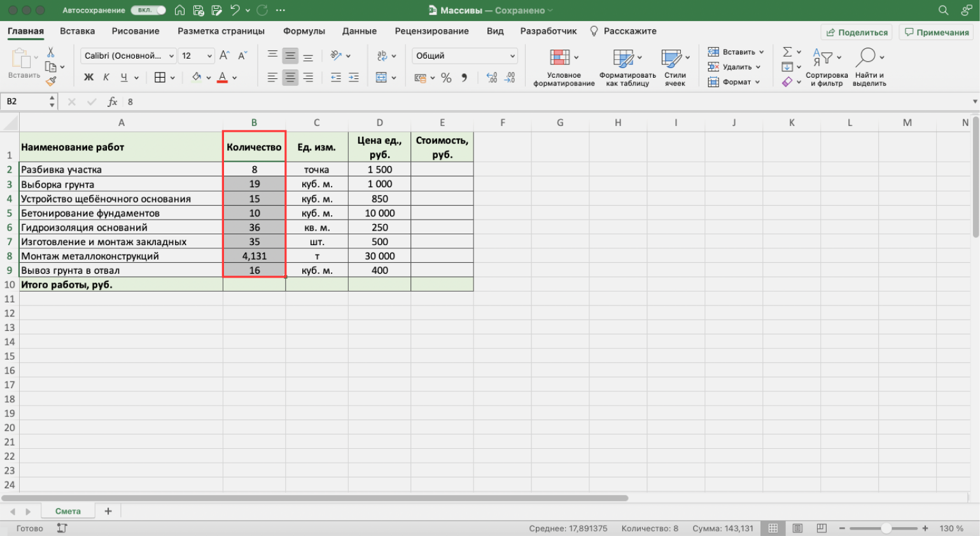
Task: Open Conditional Formatting icon in ribbon
Action: (x=560, y=57)
